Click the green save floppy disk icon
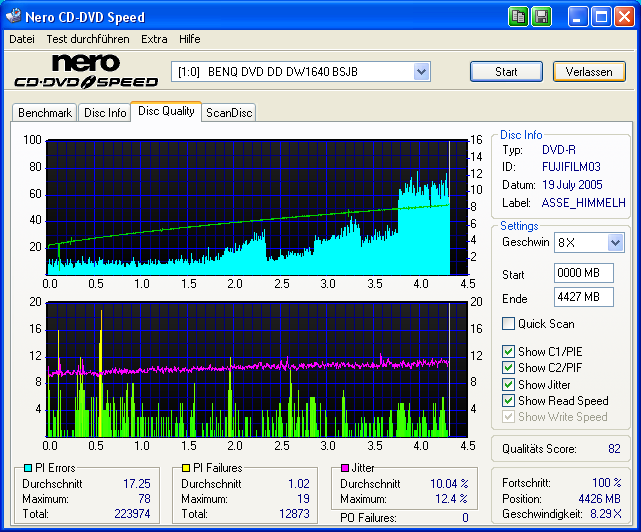 [541, 16]
